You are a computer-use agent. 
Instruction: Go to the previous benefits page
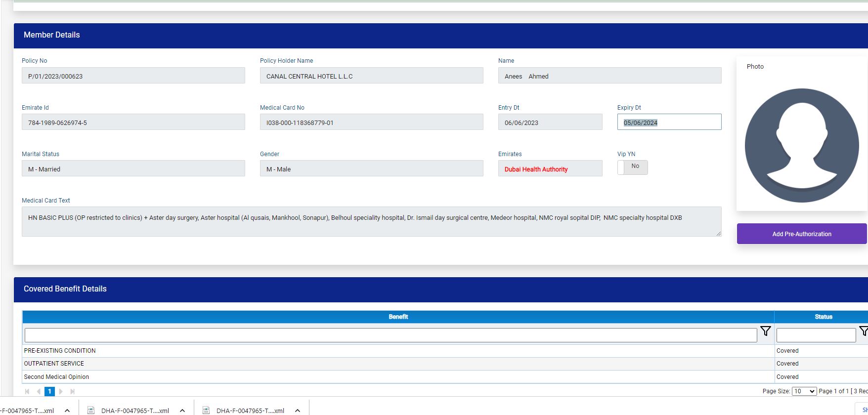click(39, 391)
